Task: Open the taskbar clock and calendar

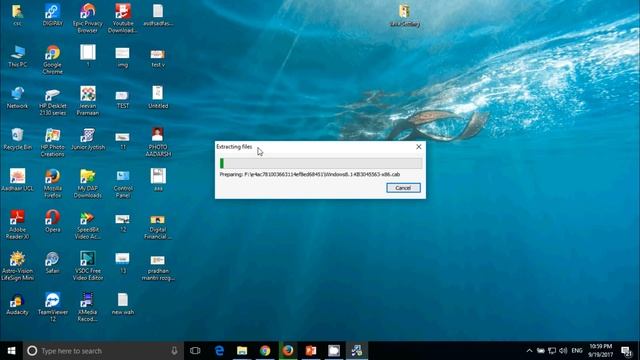Action: click(x=600, y=351)
